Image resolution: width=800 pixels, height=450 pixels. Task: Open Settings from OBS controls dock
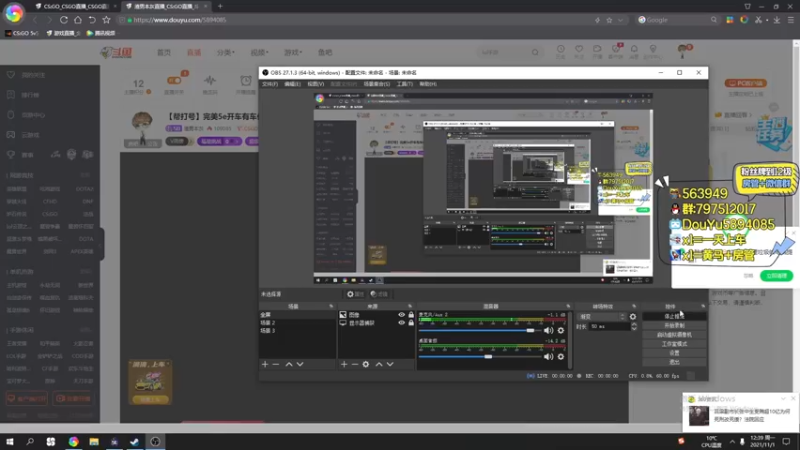click(x=674, y=353)
